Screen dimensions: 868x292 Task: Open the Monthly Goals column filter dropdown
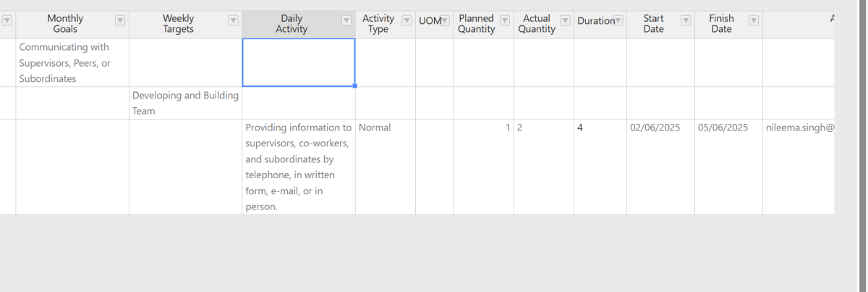point(120,21)
